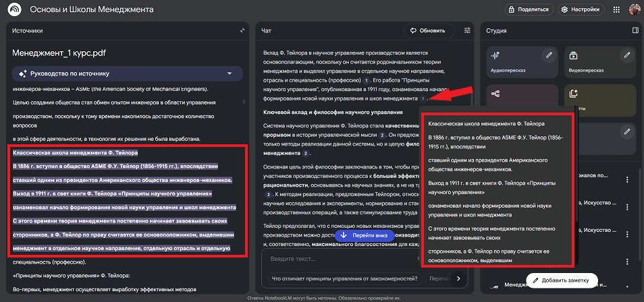Create a mind map from Студия
The height and width of the screenshot is (302, 644).
pyautogui.click(x=495, y=94)
